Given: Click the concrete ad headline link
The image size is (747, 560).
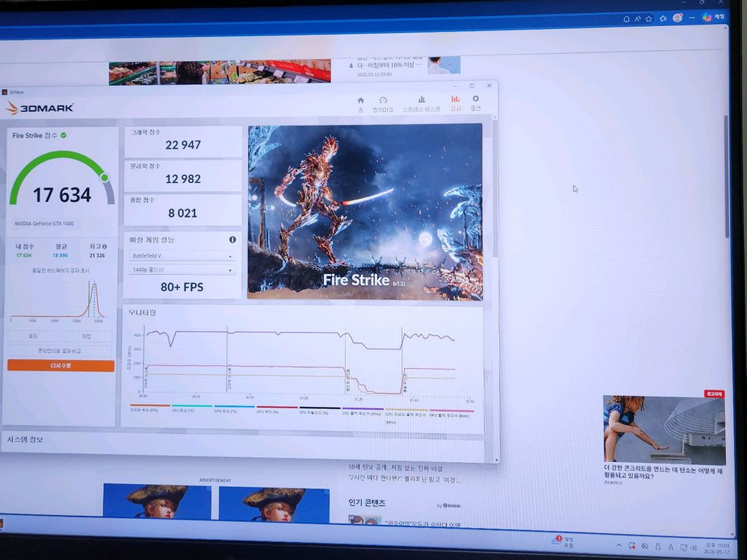Looking at the screenshot, I should coord(663,473).
